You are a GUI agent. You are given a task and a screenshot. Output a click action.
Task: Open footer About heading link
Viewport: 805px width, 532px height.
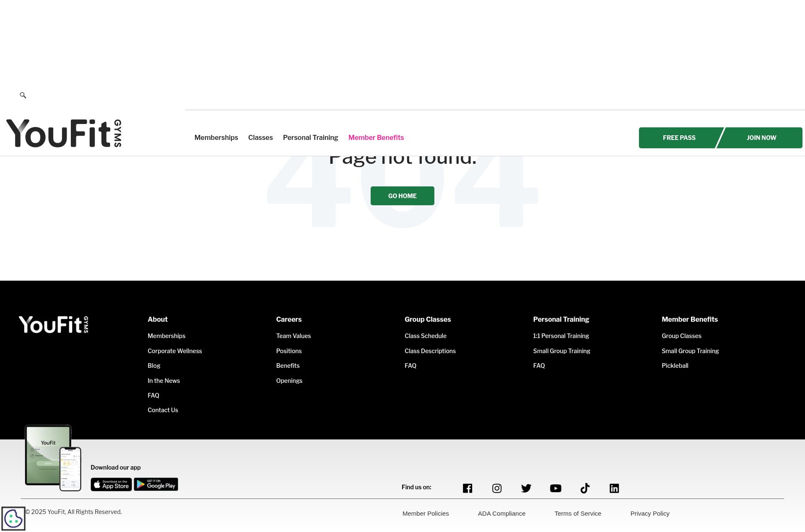158,319
